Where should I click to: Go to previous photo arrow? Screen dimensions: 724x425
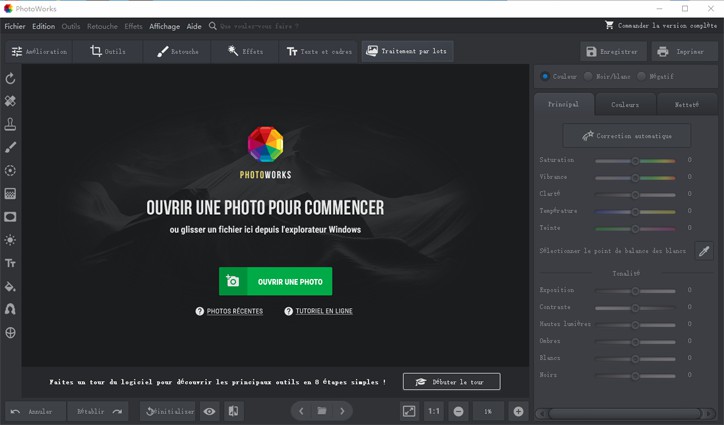pyautogui.click(x=301, y=411)
